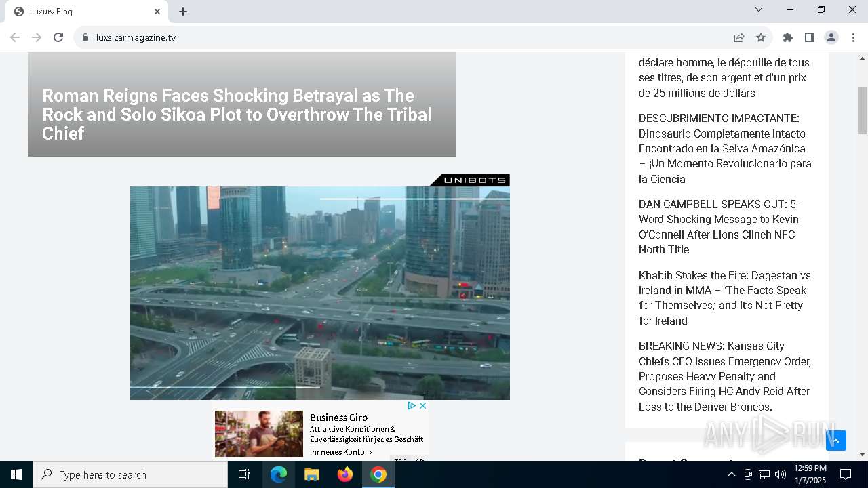The width and height of the screenshot is (868, 488).
Task: Toggle the browser side panel
Action: 810,37
